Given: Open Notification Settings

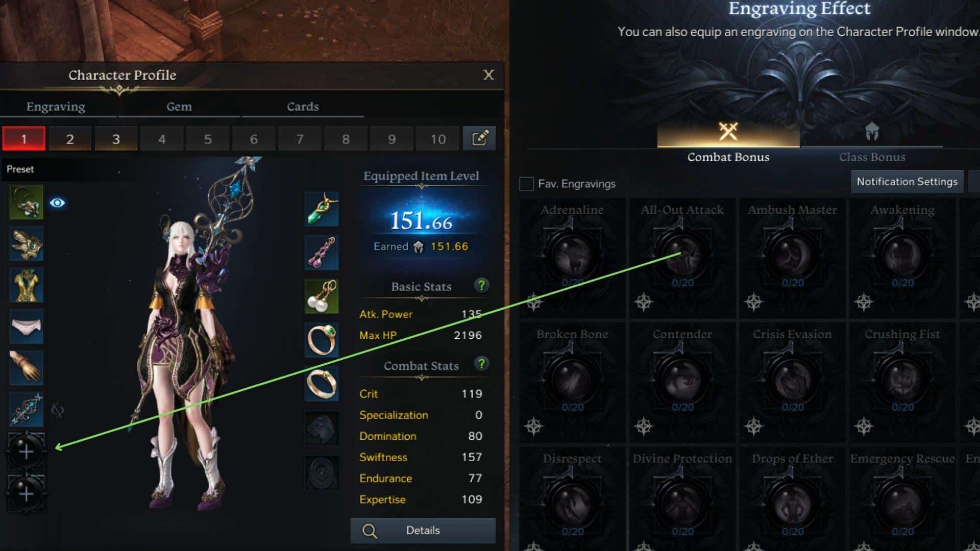Looking at the screenshot, I should [907, 182].
